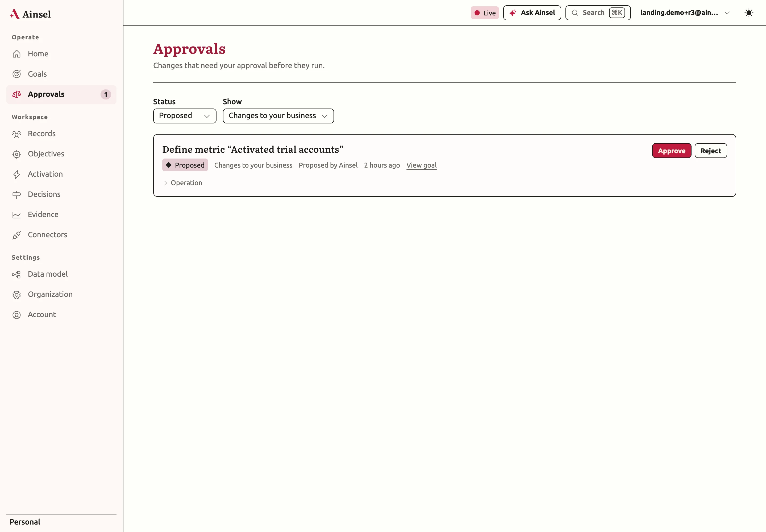Reject the proposed metric definition

click(x=711, y=151)
